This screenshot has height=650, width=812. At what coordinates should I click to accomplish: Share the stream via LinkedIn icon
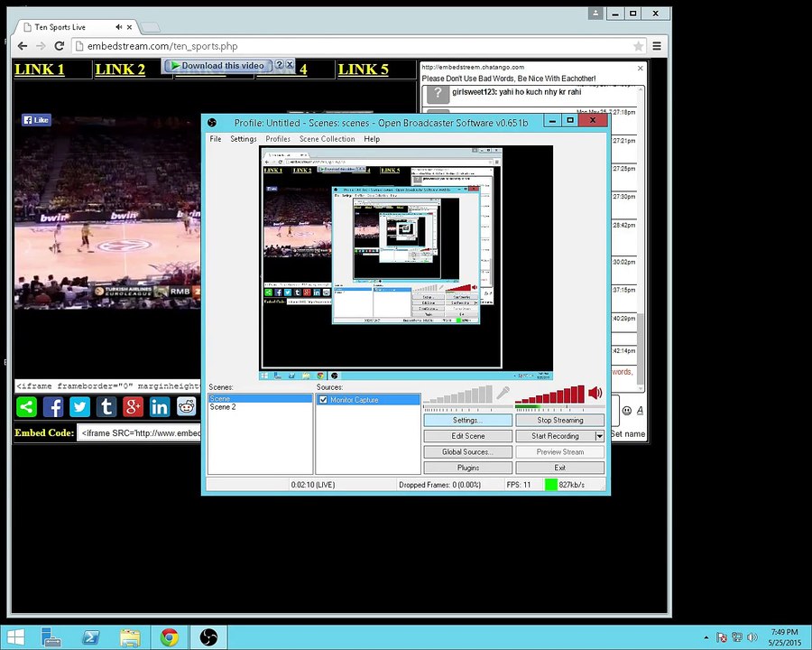pos(160,407)
